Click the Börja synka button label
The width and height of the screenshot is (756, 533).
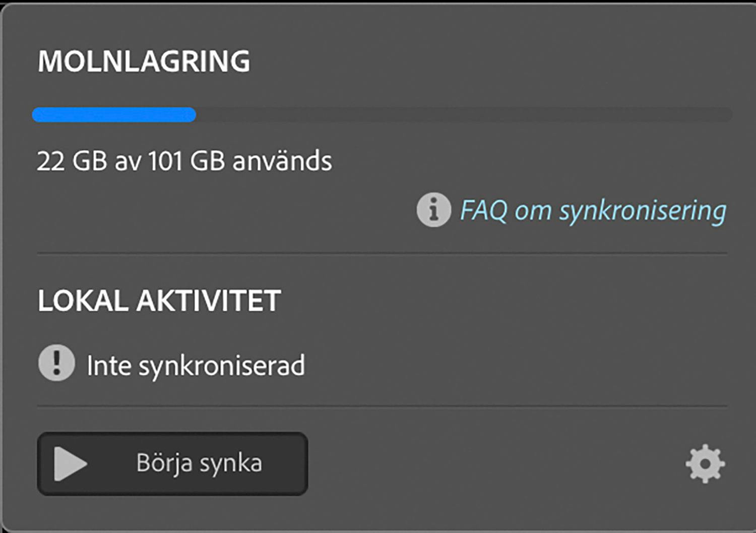199,463
